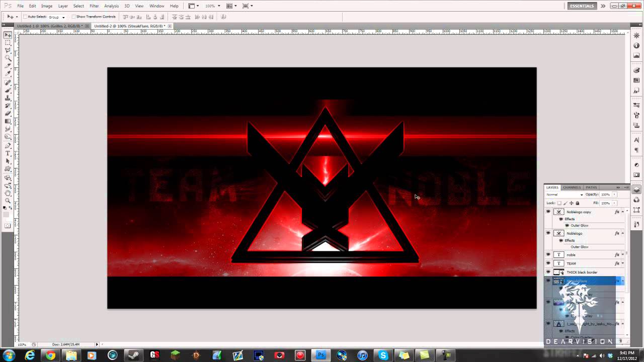
Task: Launch iTunes from the taskbar
Action: (x=362, y=355)
